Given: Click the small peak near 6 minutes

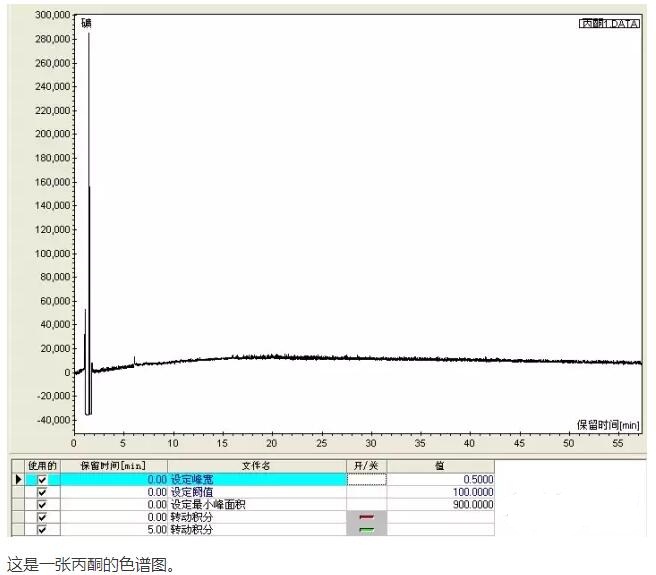Looking at the screenshot, I should 134,358.
